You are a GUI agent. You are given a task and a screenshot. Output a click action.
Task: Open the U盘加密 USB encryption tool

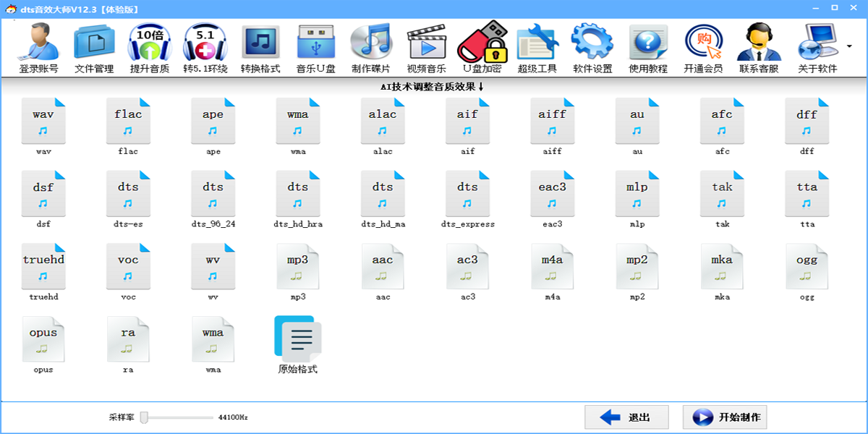coord(483,45)
